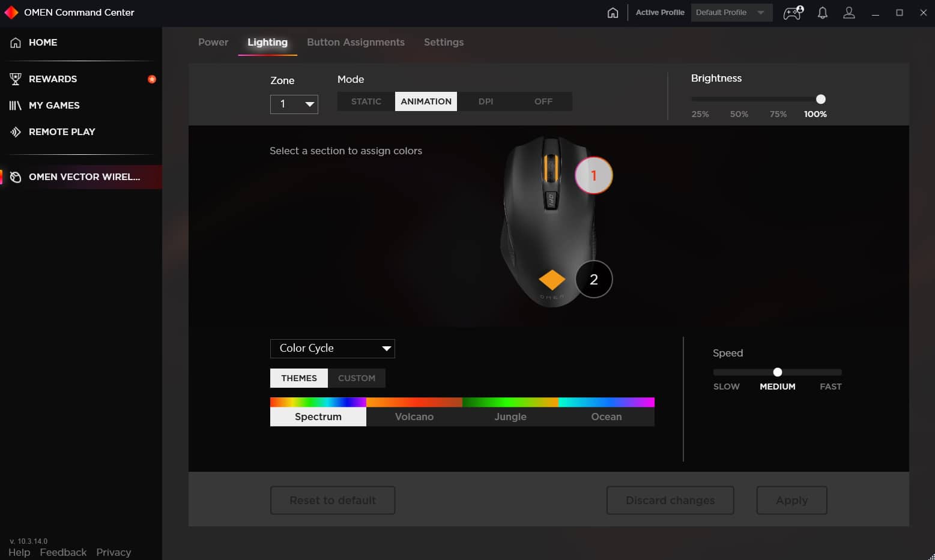935x560 pixels.
Task: Expand the Default Profile dropdown
Action: click(731, 13)
